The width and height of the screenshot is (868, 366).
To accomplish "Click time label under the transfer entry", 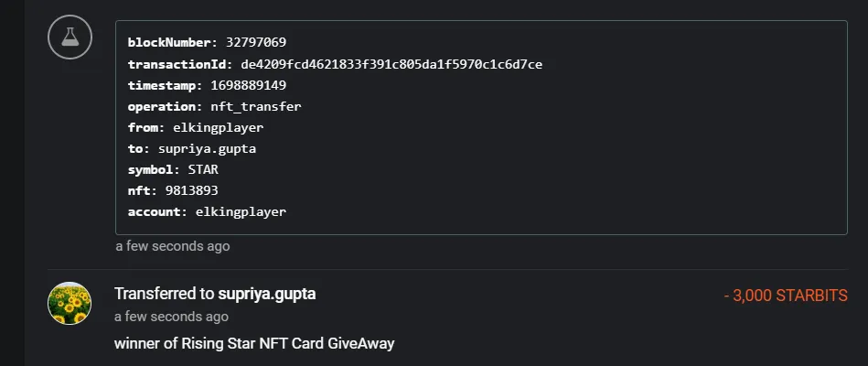I will click(171, 317).
